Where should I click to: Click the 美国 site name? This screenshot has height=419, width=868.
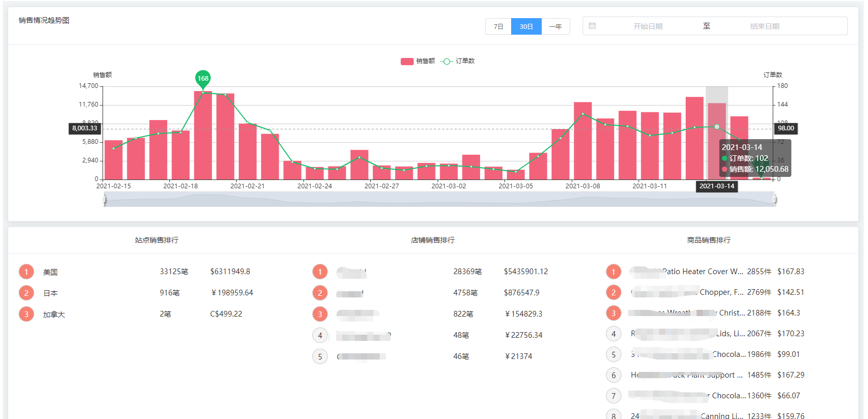click(50, 272)
